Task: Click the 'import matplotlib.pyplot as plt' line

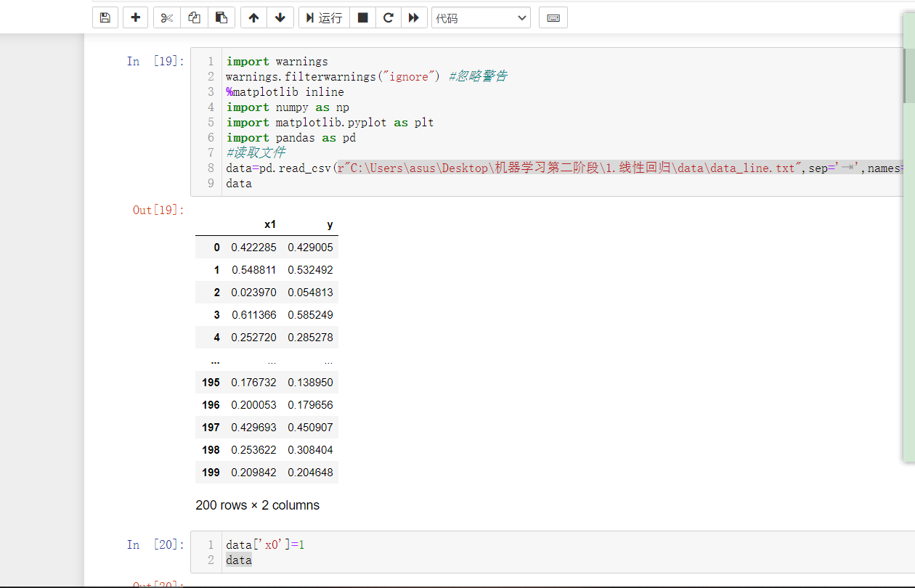Action: point(330,123)
